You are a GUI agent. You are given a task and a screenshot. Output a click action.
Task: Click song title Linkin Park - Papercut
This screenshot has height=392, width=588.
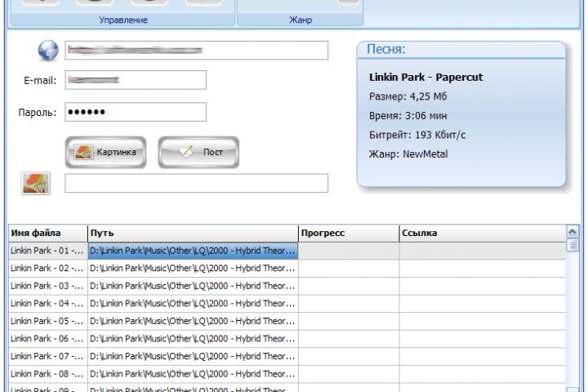(426, 77)
